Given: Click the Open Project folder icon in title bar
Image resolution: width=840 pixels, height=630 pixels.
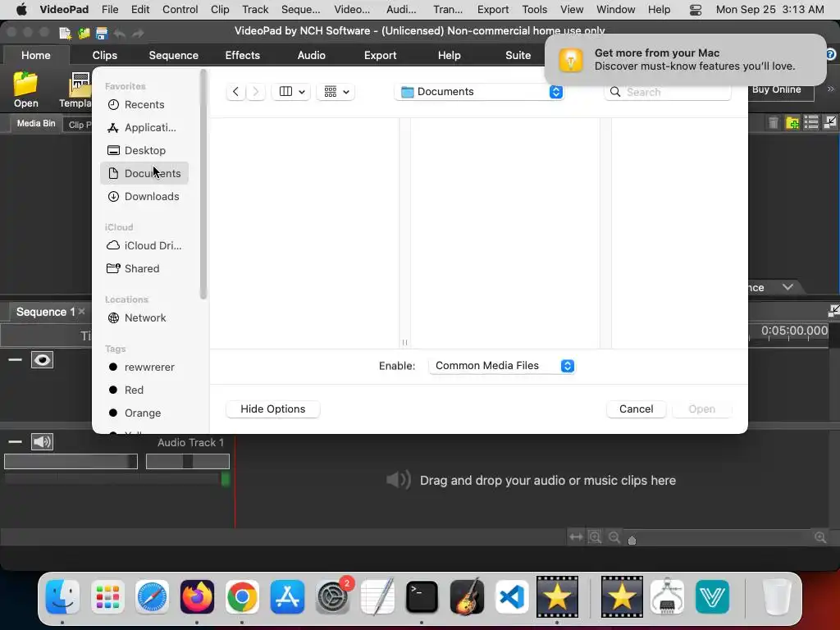Looking at the screenshot, I should [84, 33].
